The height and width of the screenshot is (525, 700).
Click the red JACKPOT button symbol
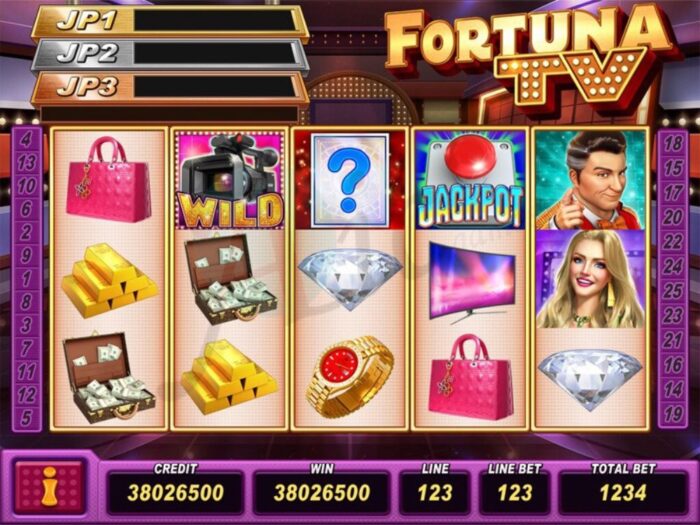[471, 180]
